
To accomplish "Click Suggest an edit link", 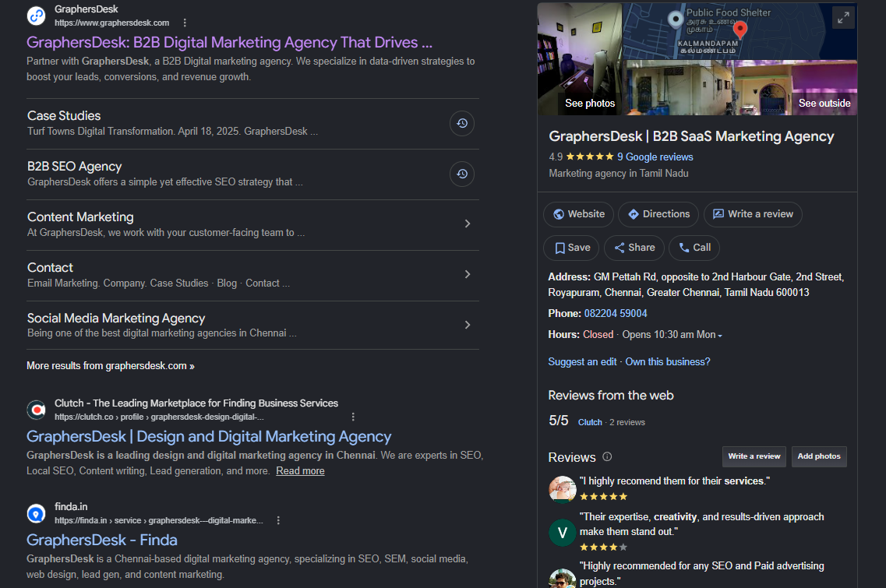I will [582, 362].
